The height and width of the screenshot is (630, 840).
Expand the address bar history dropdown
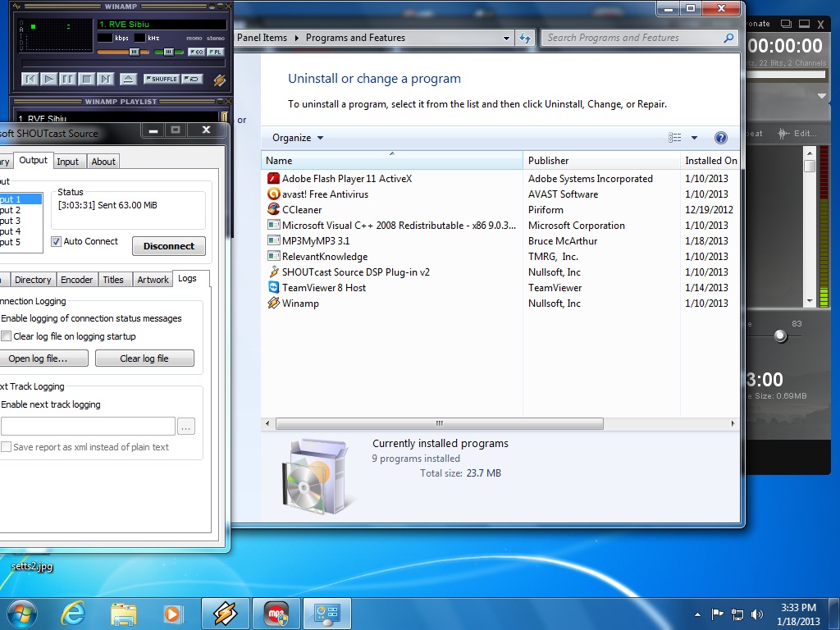point(506,38)
